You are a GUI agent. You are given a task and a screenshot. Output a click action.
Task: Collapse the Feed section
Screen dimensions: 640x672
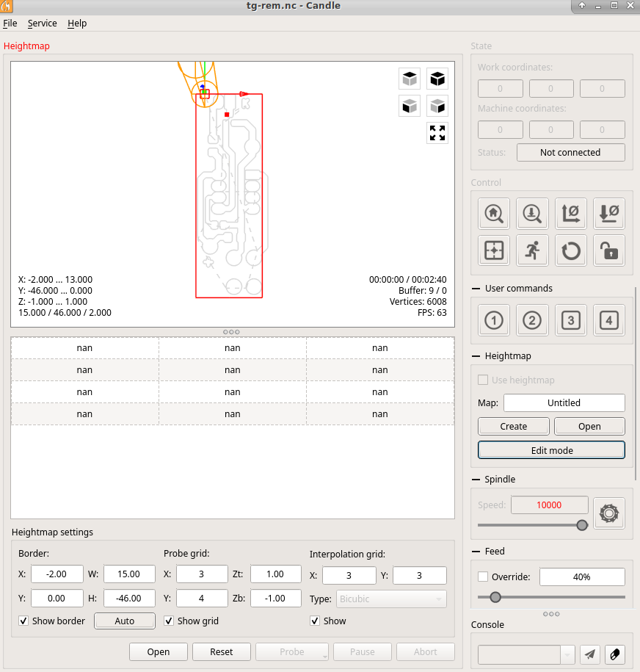pos(476,552)
